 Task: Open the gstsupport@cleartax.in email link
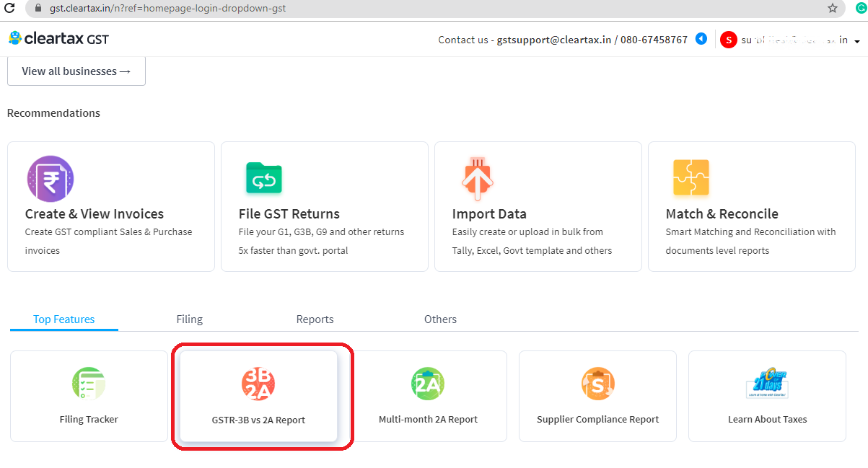(553, 40)
